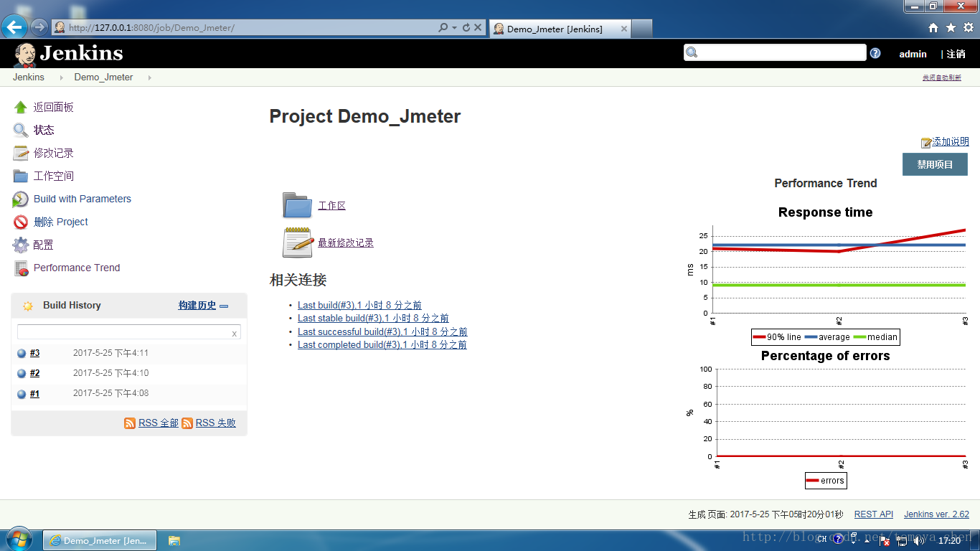Click the edit description pencil icon
Viewport: 980px width, 551px height.
tap(926, 143)
